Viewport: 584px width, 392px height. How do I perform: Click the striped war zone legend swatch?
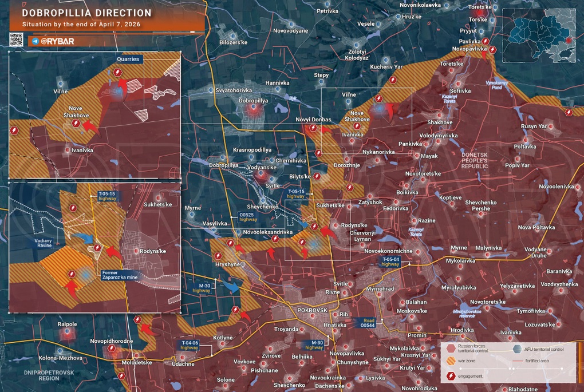tap(452, 362)
